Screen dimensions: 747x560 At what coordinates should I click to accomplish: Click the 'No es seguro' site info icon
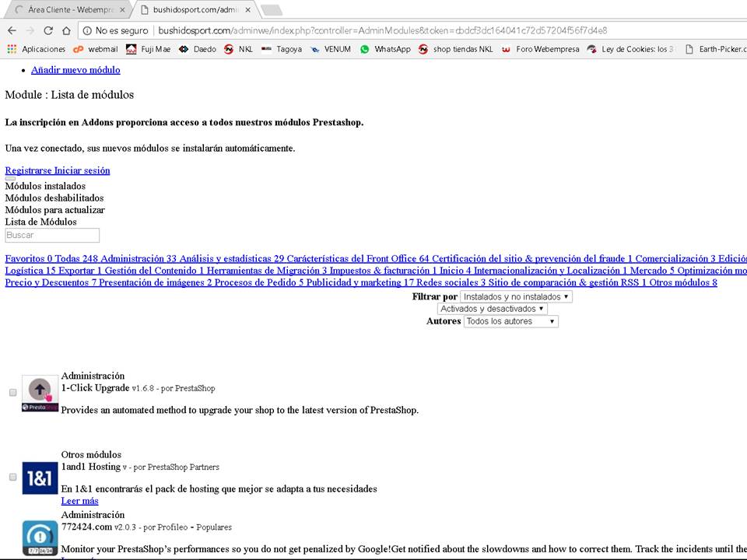pos(87,30)
